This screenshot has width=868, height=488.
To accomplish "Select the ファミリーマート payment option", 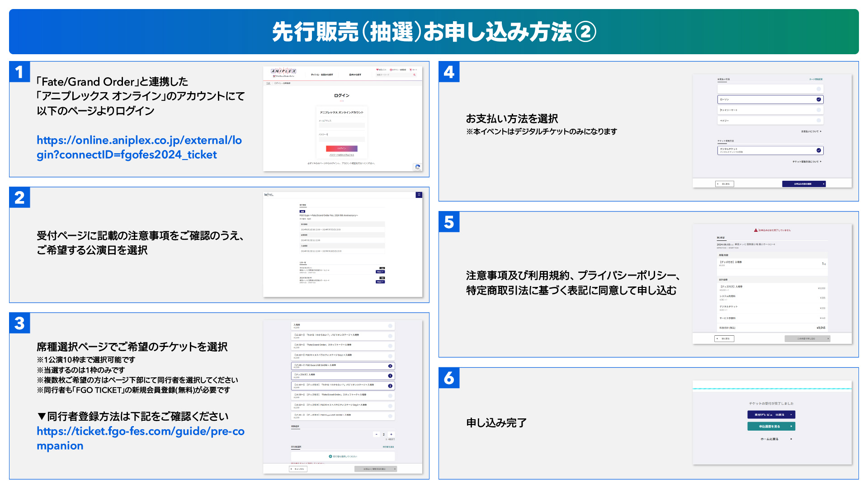I will pos(770,110).
